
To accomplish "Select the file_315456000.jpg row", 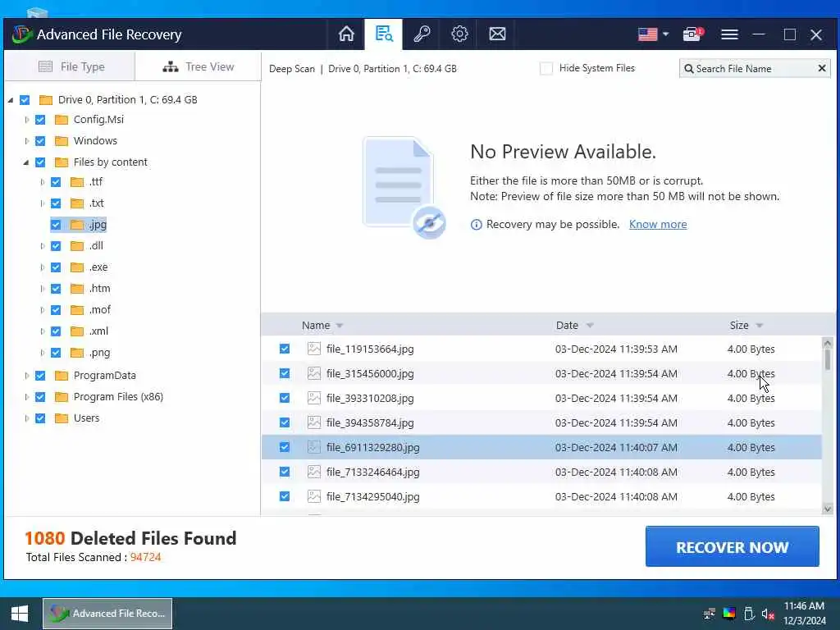I will [x=541, y=373].
